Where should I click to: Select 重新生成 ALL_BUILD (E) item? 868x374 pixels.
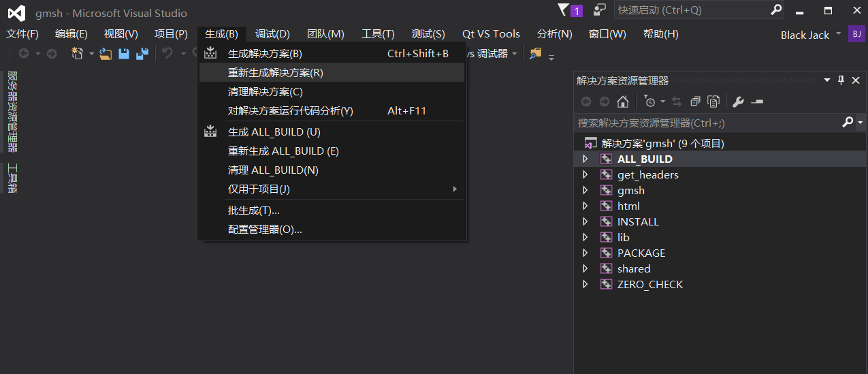pyautogui.click(x=332, y=151)
